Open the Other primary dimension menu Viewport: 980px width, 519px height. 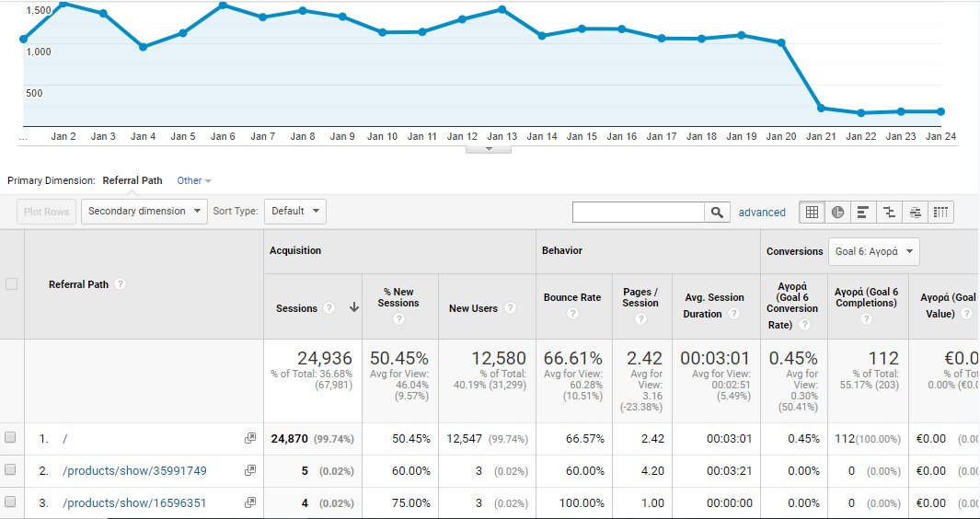[x=193, y=180]
